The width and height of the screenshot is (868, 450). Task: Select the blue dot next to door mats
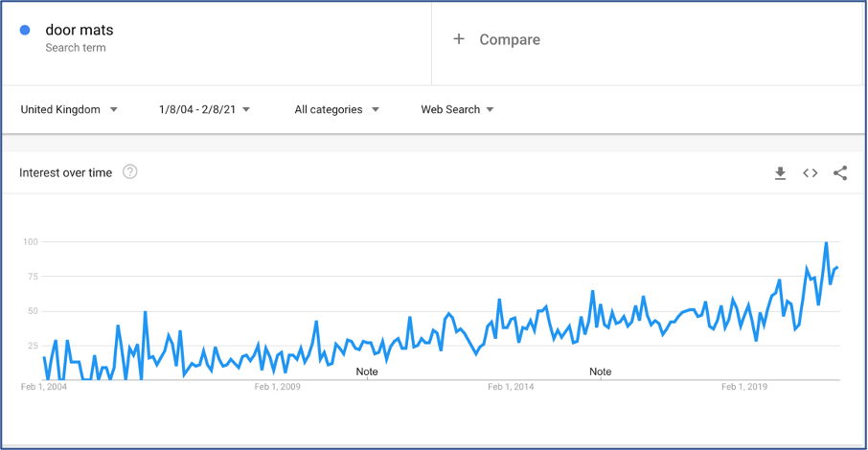pos(25,30)
